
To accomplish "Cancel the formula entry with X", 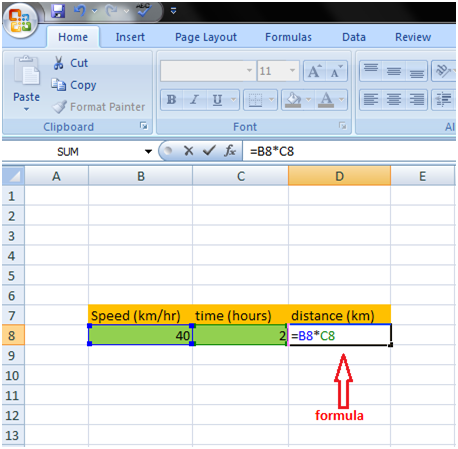I will [x=189, y=151].
